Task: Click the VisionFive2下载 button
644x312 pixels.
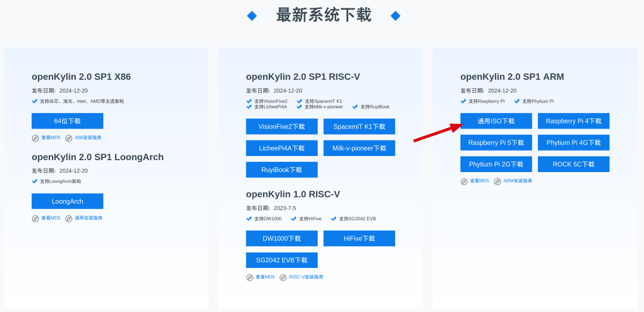Action: (281, 126)
